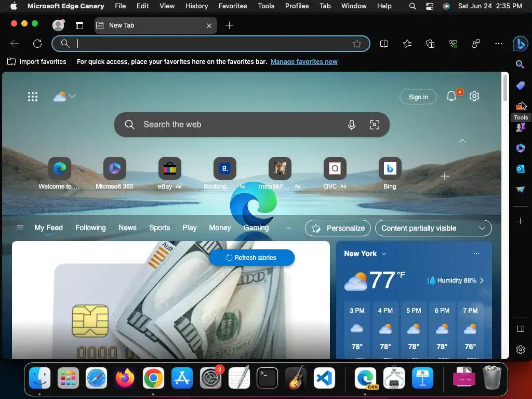Click Refresh stories
This screenshot has width=532, height=399.
click(x=252, y=258)
